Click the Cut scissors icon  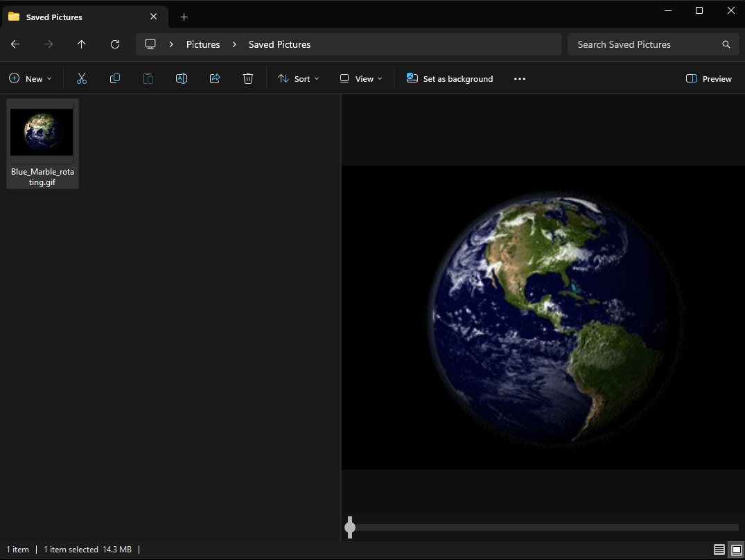82,79
